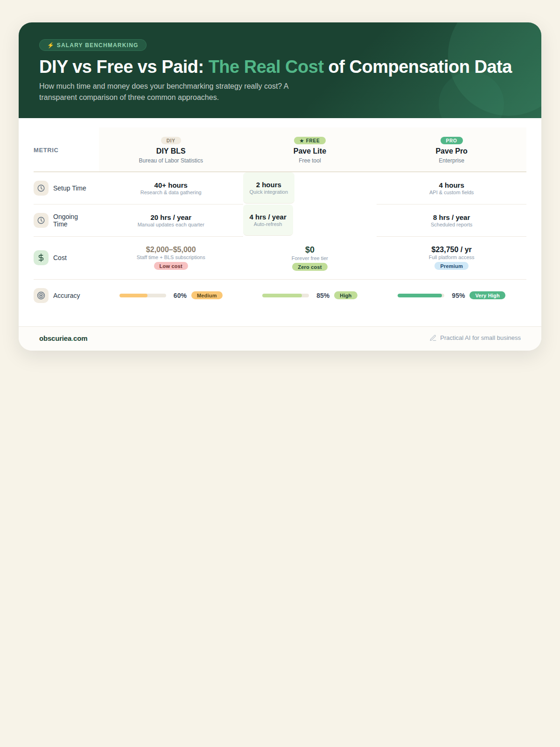Click the 'Cost' row label
Image resolution: width=560 pixels, height=747 pixels.
60,258
